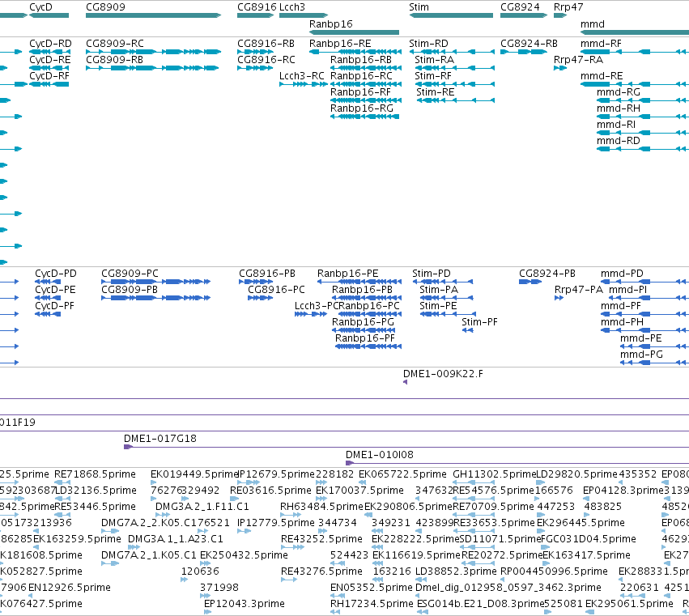
Task: Click EST Dmel_dig_012958_0597_3462.3prime
Action: pos(418,596)
